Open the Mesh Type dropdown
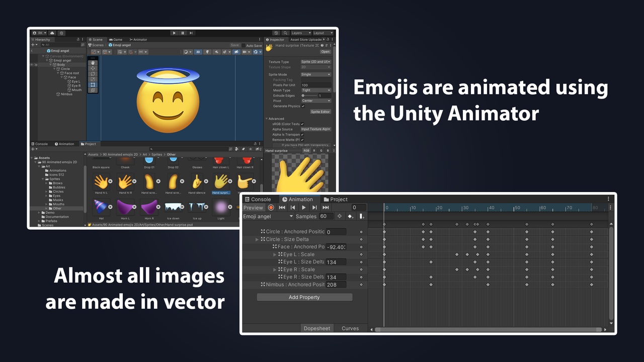 pyautogui.click(x=316, y=90)
